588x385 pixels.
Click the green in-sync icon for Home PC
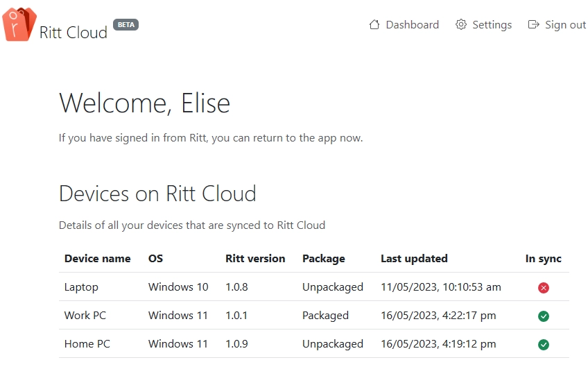(x=544, y=345)
